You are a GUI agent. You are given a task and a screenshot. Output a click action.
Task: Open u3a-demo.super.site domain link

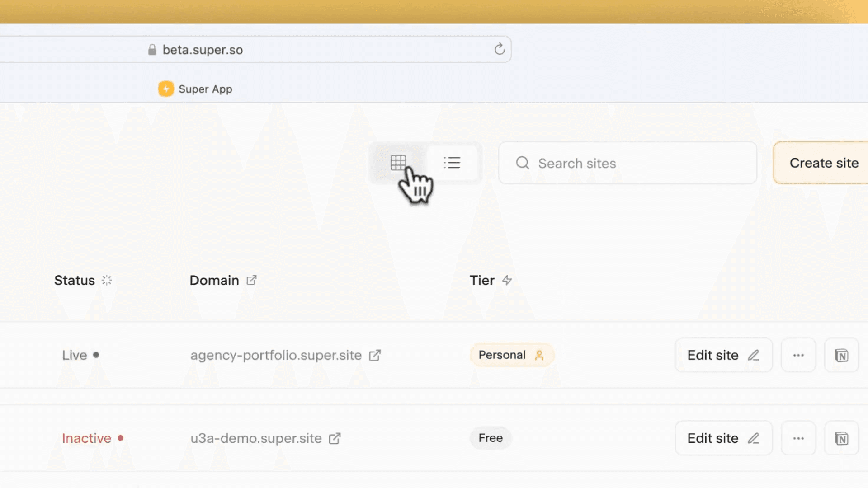[x=256, y=438]
